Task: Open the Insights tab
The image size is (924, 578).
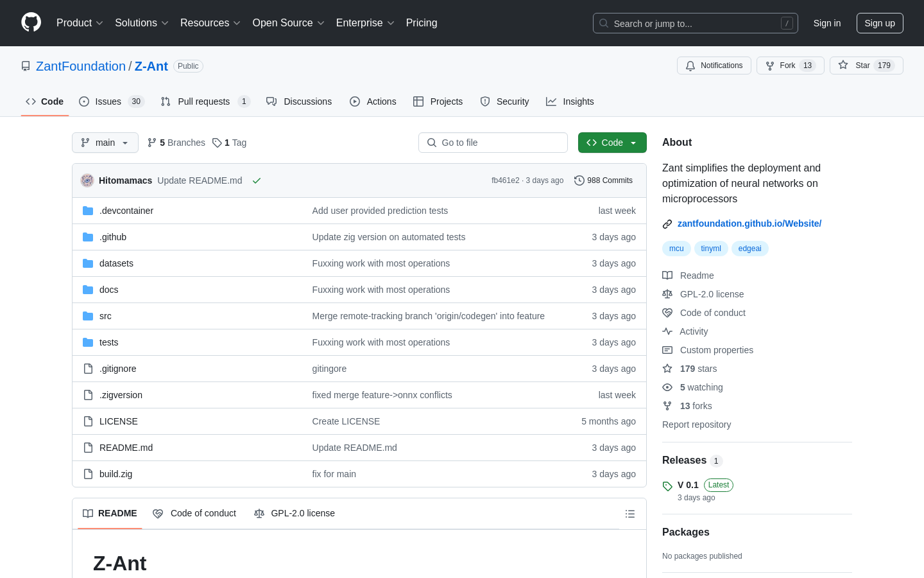Action: [570, 101]
